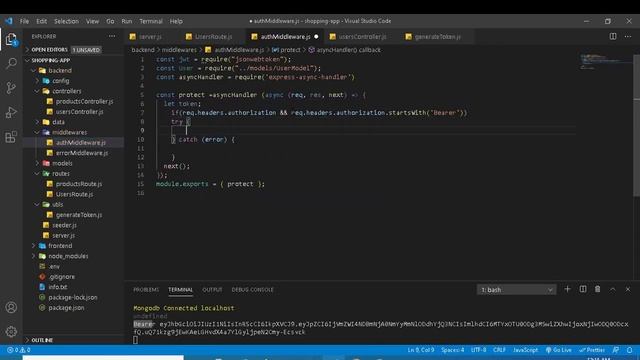Click the editor vertical scrollbar

(x=636, y=126)
